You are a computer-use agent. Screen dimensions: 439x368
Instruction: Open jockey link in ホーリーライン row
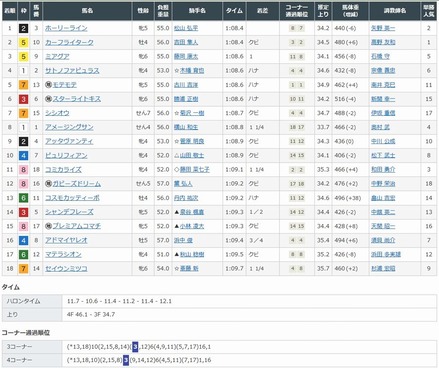tap(186, 28)
